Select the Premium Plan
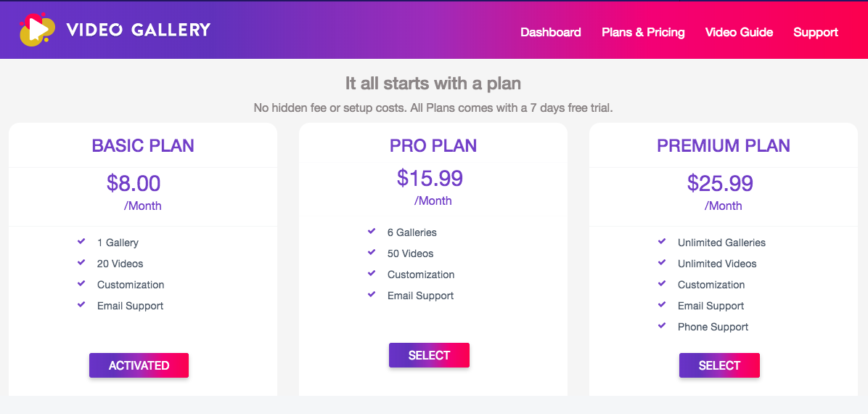Viewport: 868px width, 414px height. [x=719, y=365]
